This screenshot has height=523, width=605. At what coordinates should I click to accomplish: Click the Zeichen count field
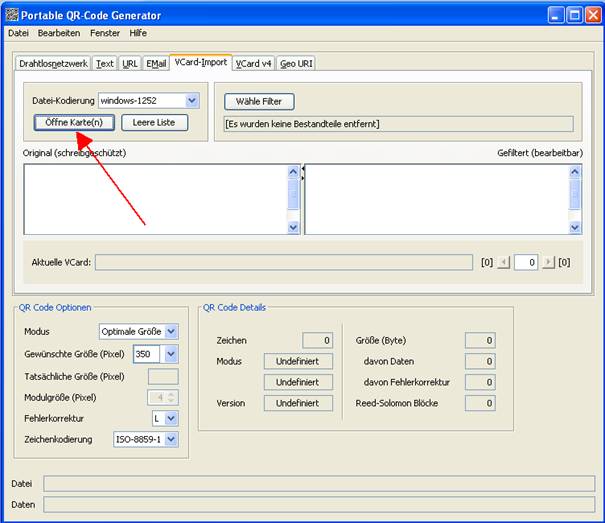[318, 340]
